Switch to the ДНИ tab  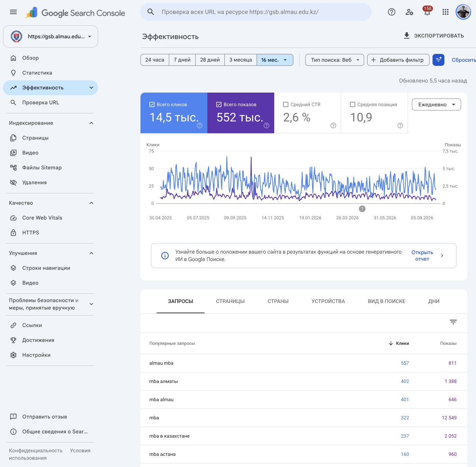point(434,302)
